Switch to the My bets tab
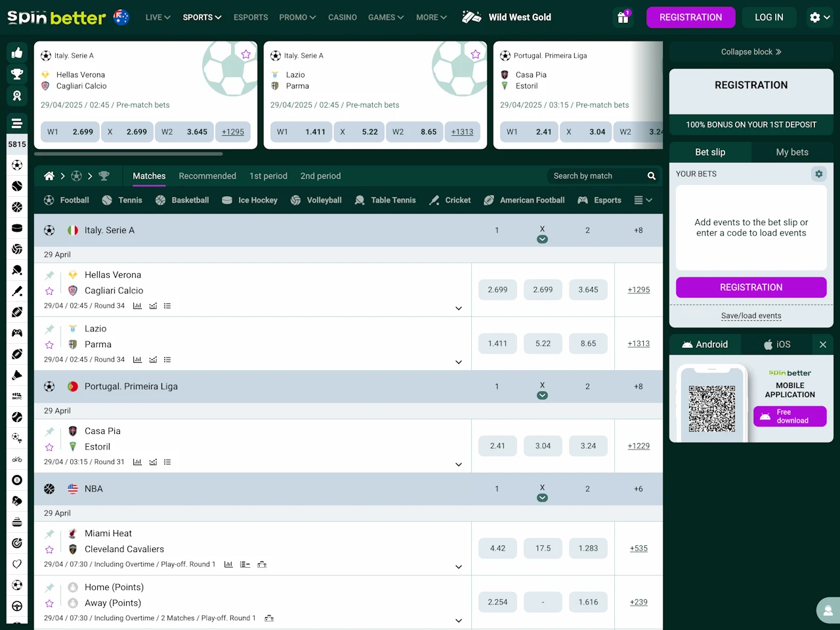The height and width of the screenshot is (630, 840). pos(792,152)
